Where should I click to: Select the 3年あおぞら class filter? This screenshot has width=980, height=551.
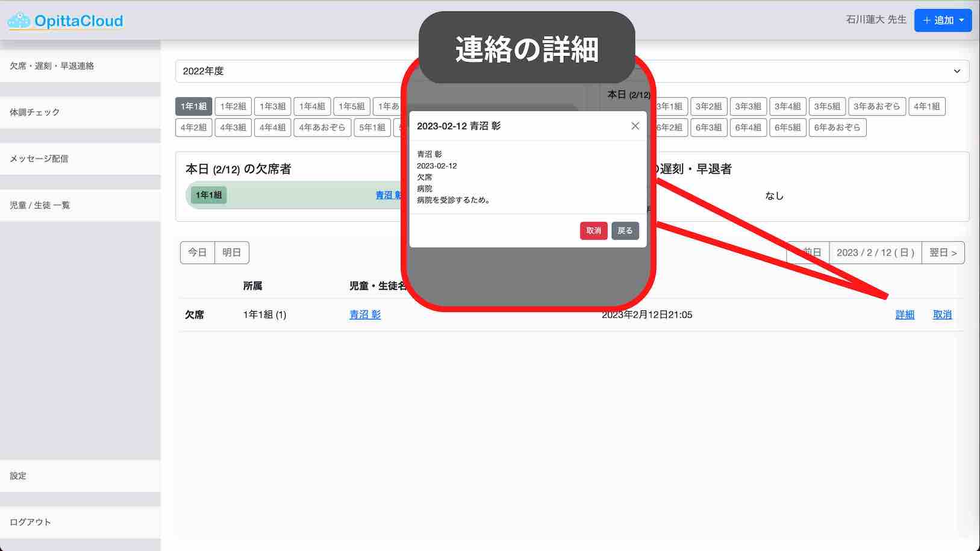(x=876, y=106)
